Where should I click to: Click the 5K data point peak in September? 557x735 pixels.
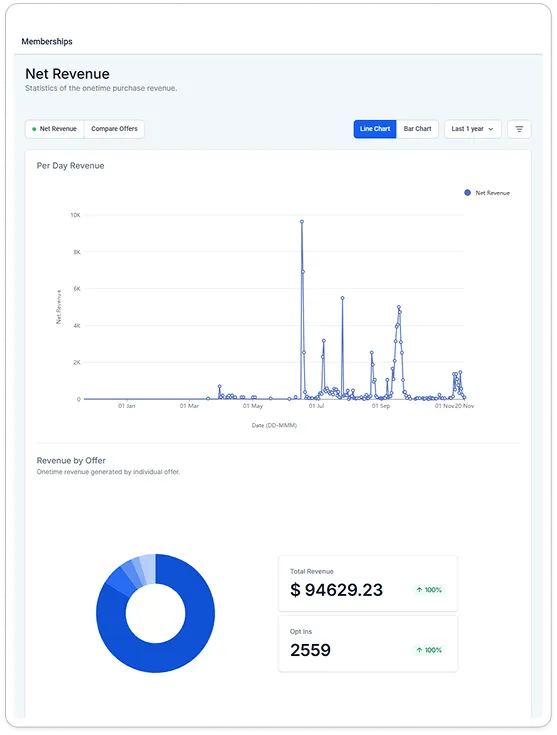coord(399,307)
